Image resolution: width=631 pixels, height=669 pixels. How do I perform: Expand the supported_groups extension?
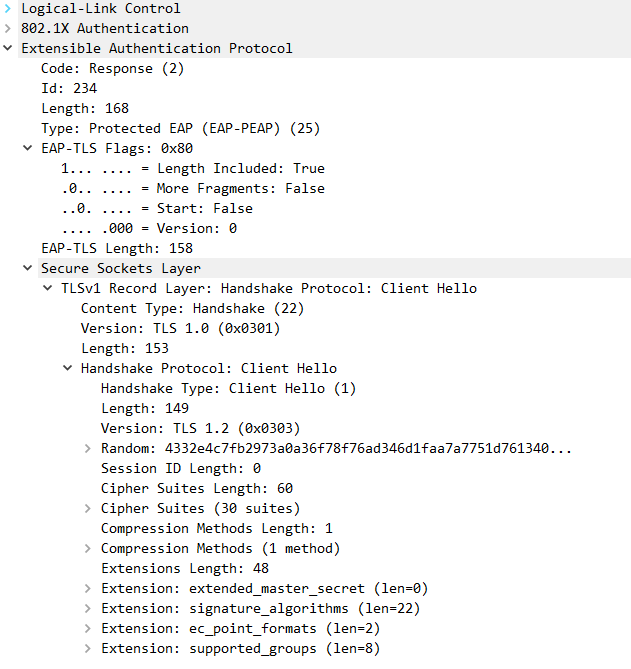click(89, 648)
